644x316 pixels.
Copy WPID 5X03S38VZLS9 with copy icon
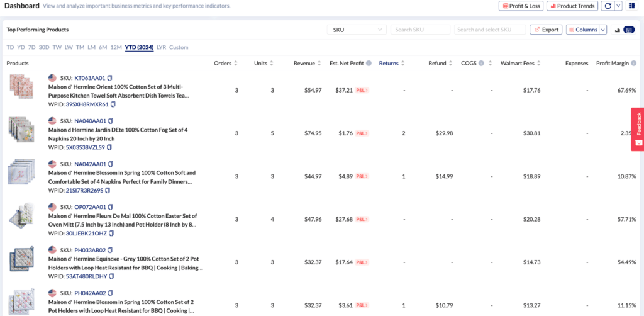(109, 147)
